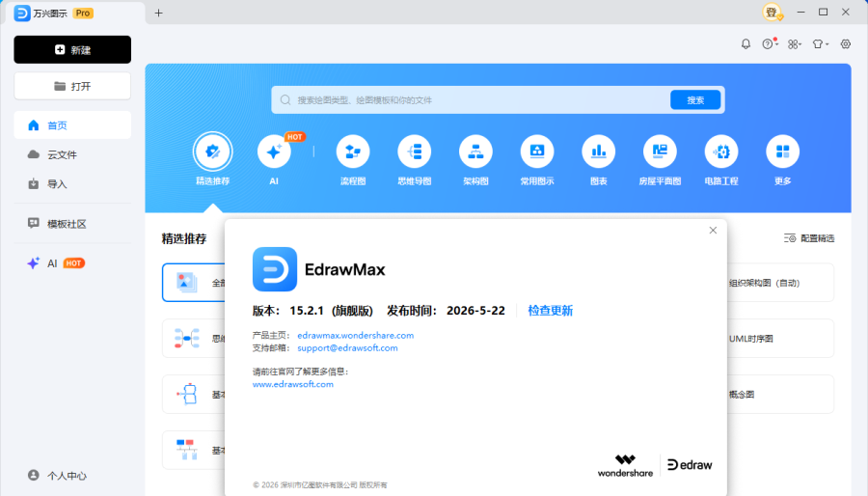Select the mind map template card icon
The width and height of the screenshot is (868, 496).
coord(186,339)
